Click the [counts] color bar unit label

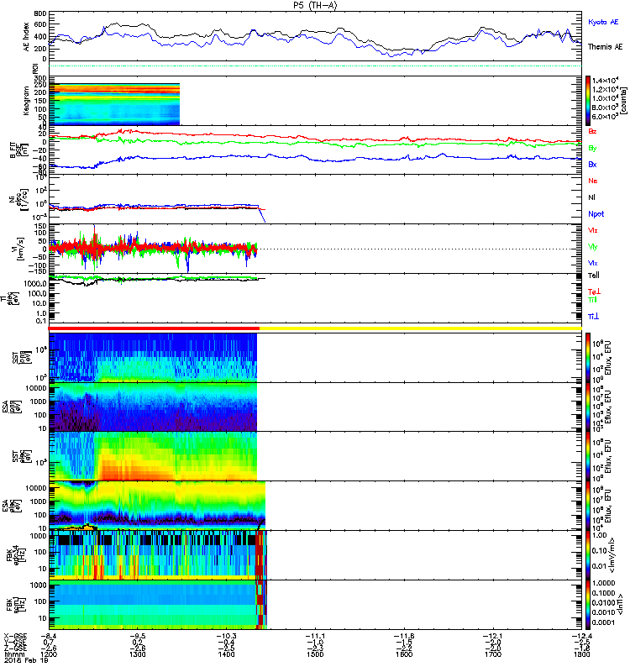click(624, 101)
